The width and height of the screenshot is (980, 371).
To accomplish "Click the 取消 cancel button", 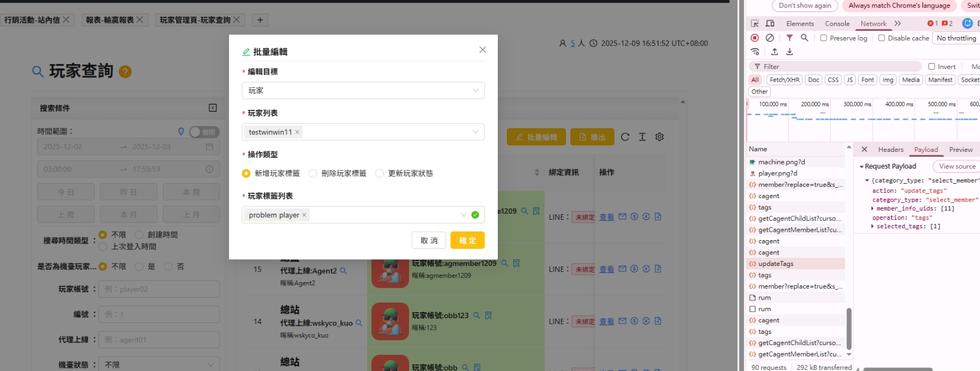I will coord(429,240).
